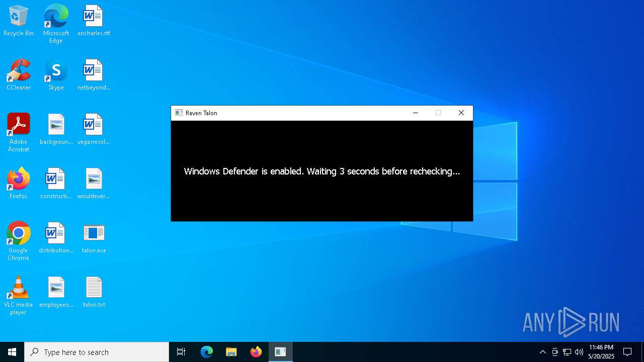Screen dimensions: 644x362
Task: Select the employeeo... image file
Action: [x=56, y=292]
